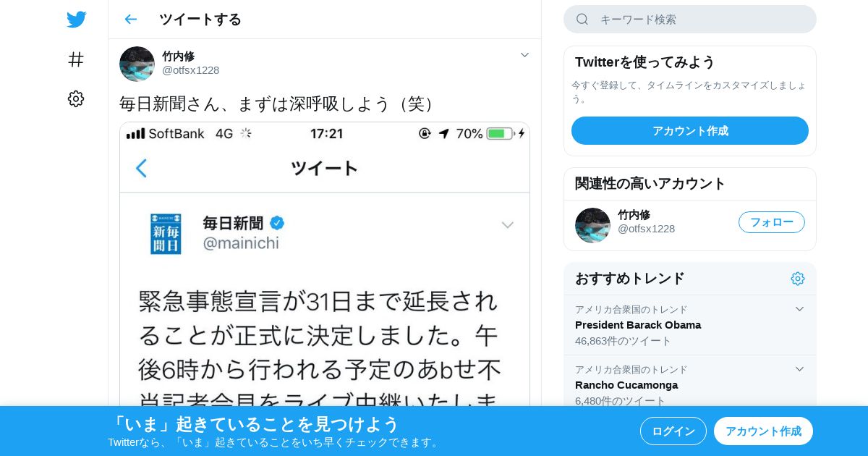Screen dimensions: 868x456
Task: Open trends settings gear icon
Action: (x=798, y=279)
